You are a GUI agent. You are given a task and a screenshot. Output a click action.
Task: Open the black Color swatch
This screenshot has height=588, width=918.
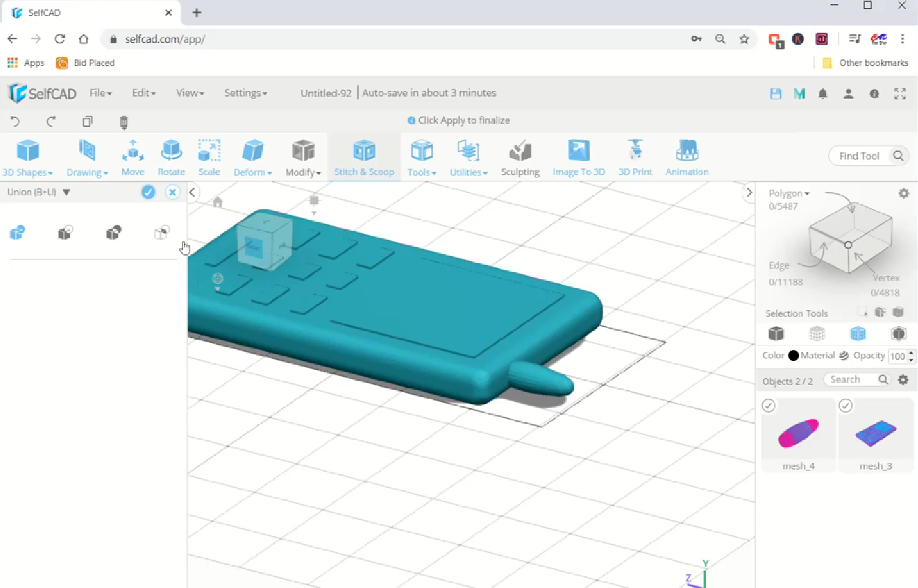(793, 356)
